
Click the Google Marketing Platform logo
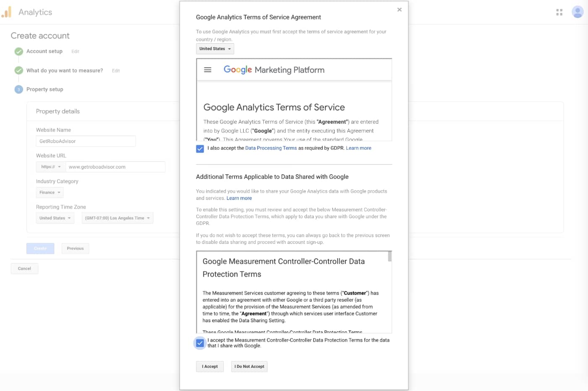(274, 70)
